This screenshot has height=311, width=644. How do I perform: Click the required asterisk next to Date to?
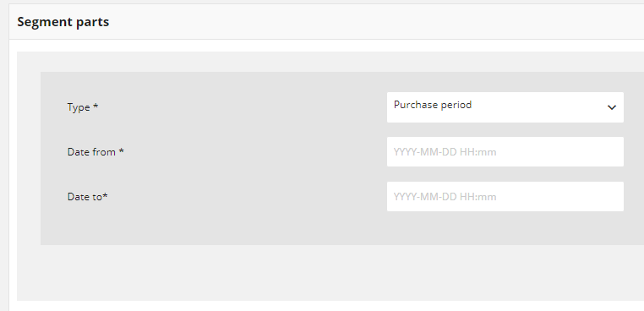[x=105, y=195]
